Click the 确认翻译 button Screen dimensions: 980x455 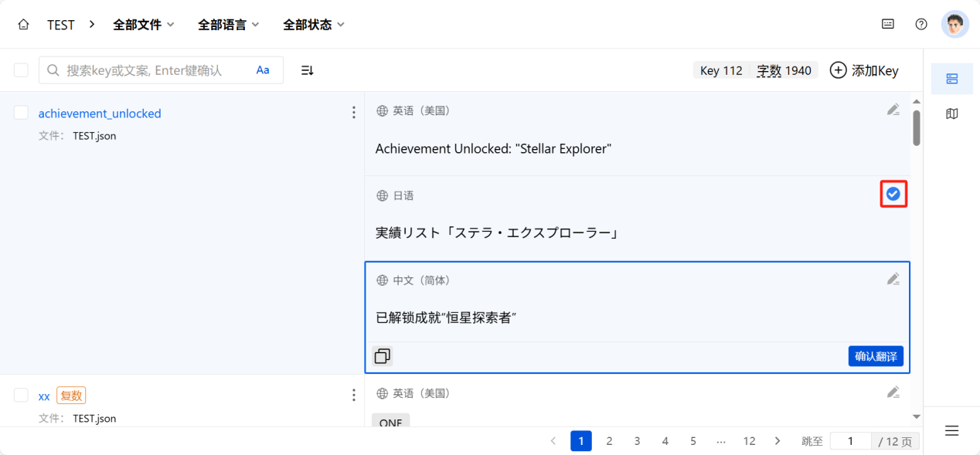876,356
